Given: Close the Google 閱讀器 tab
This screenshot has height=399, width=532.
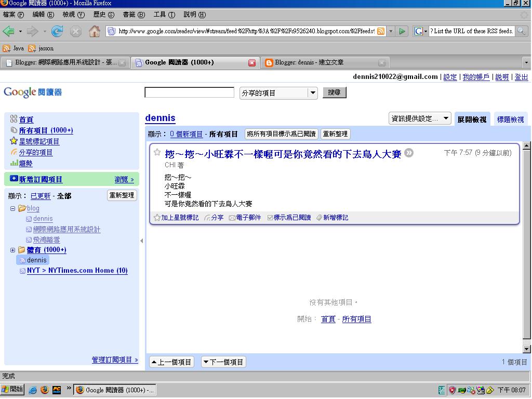Looking at the screenshot, I should (252, 63).
